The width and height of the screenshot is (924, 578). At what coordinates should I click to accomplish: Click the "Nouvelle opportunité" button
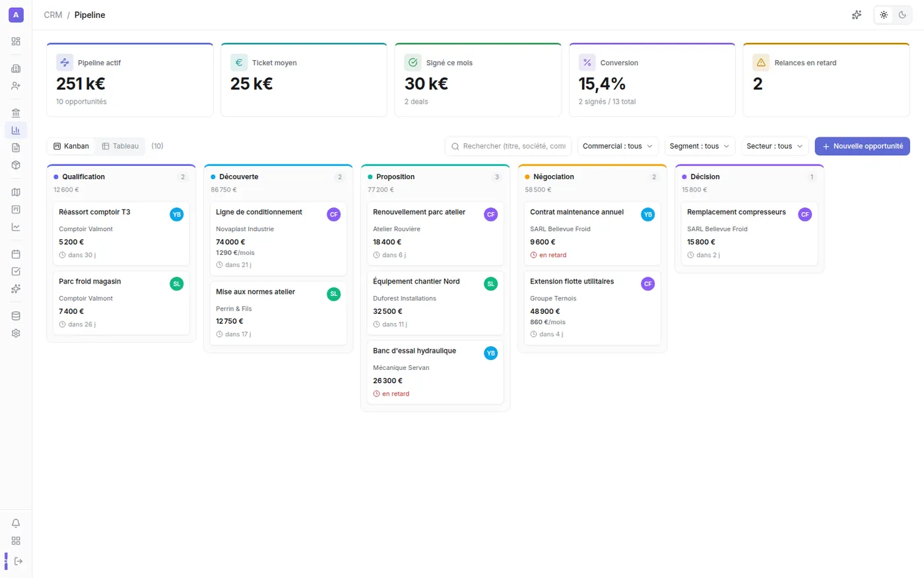coord(862,146)
